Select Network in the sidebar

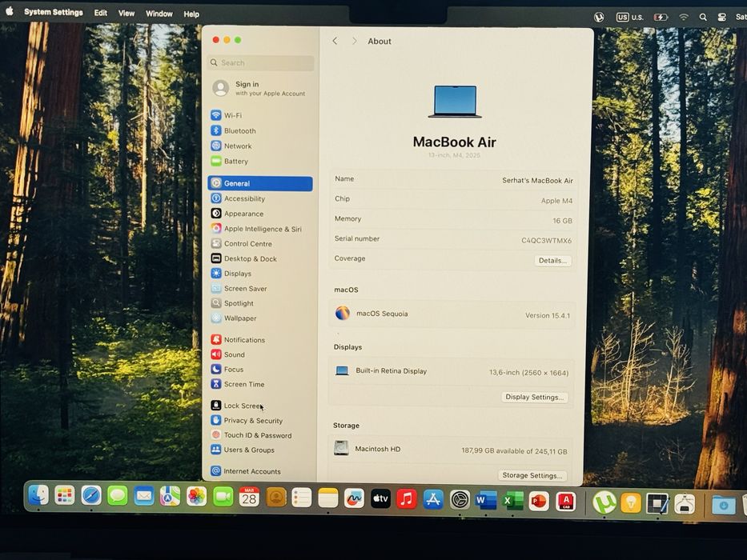coord(238,146)
